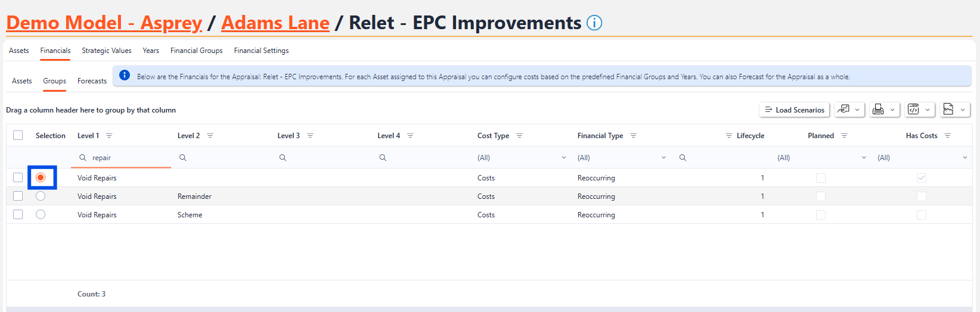Click the code window icon in the toolbar
980x312 pixels.
913,110
